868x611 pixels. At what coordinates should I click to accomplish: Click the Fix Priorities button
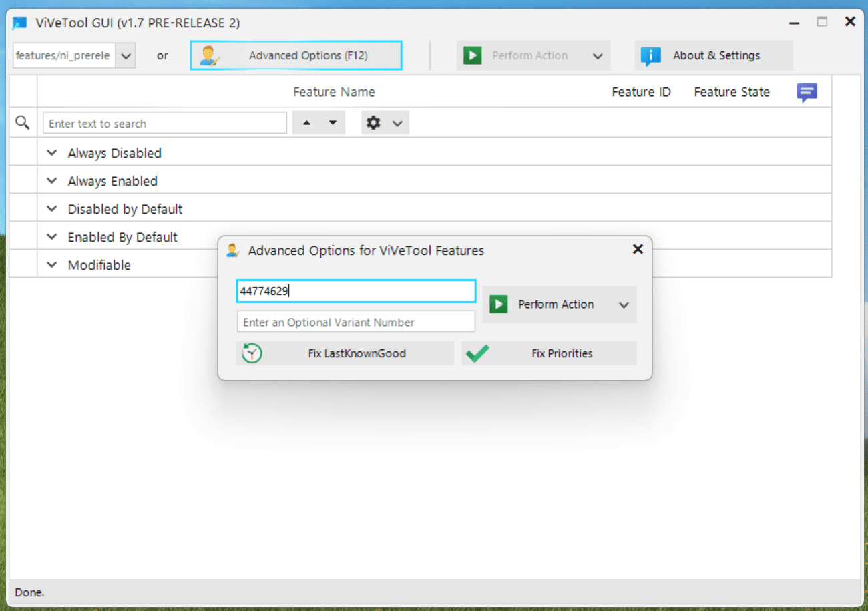[x=549, y=353]
